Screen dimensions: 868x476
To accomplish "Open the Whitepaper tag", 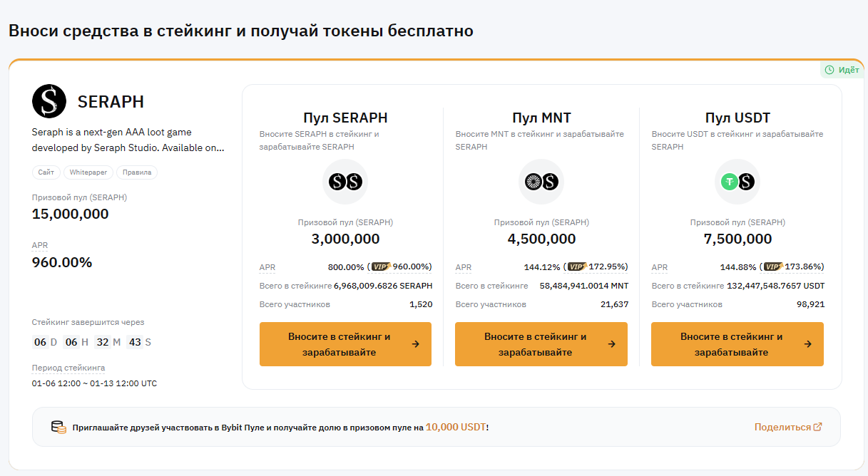I will [x=88, y=172].
